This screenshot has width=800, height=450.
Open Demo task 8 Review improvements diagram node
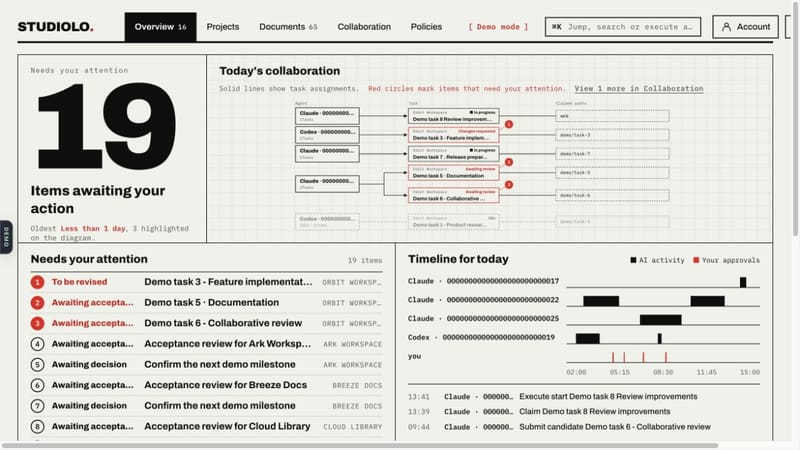(x=454, y=116)
